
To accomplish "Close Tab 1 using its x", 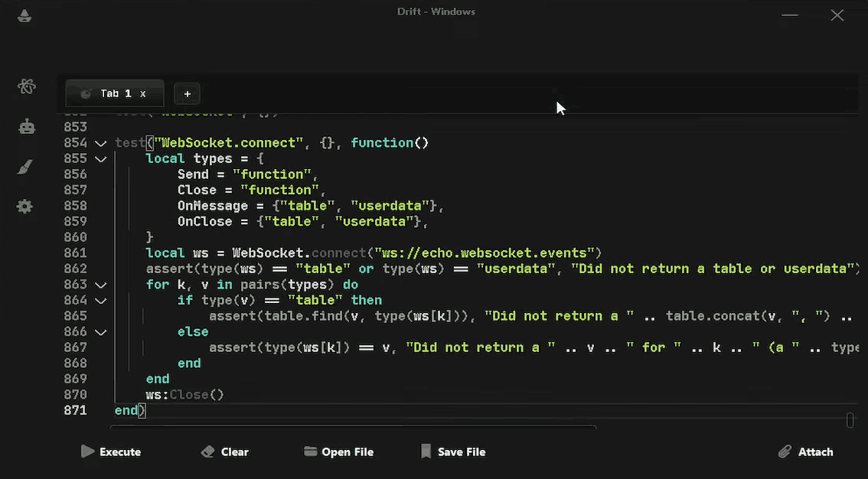I will [143, 93].
